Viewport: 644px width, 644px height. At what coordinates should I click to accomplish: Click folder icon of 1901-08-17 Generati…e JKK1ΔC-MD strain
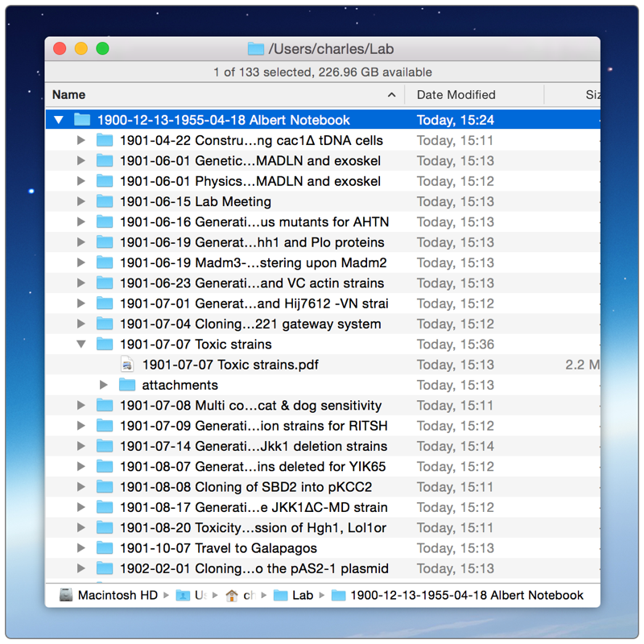click(x=105, y=507)
